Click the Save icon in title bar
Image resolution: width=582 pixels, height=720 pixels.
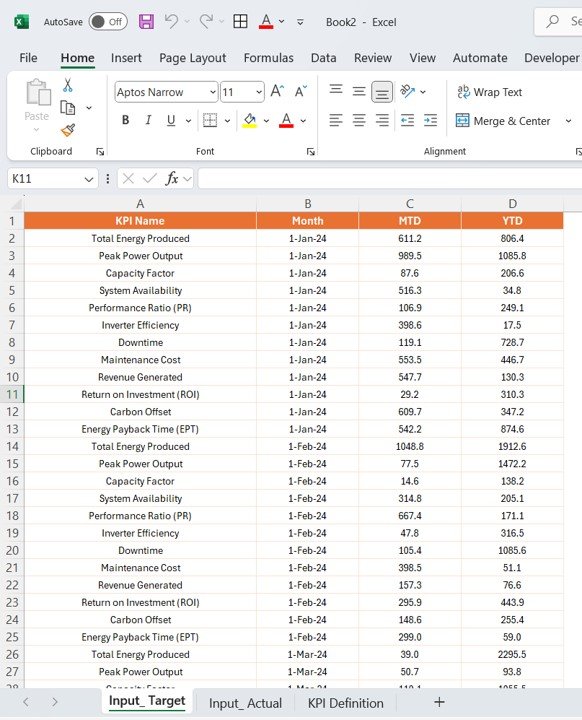pos(147,22)
